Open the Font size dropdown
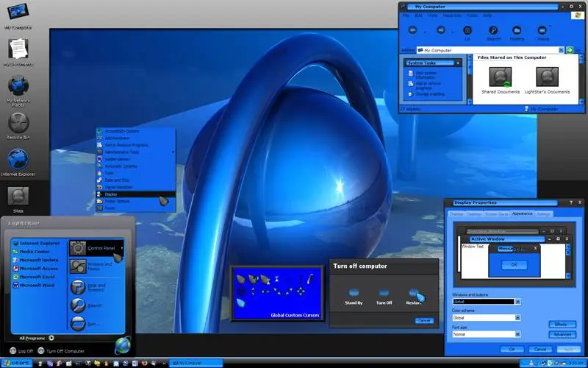This screenshot has height=368, width=588. [517, 334]
